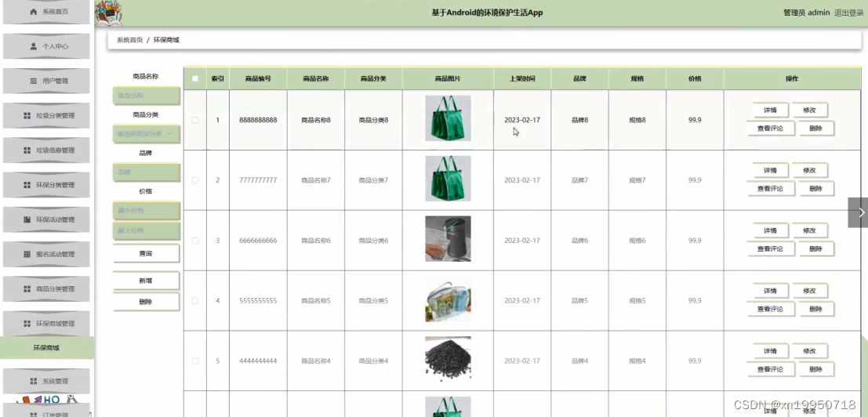Click the water dispenser product image
Viewport: 868px width, 417px height.
point(448,239)
